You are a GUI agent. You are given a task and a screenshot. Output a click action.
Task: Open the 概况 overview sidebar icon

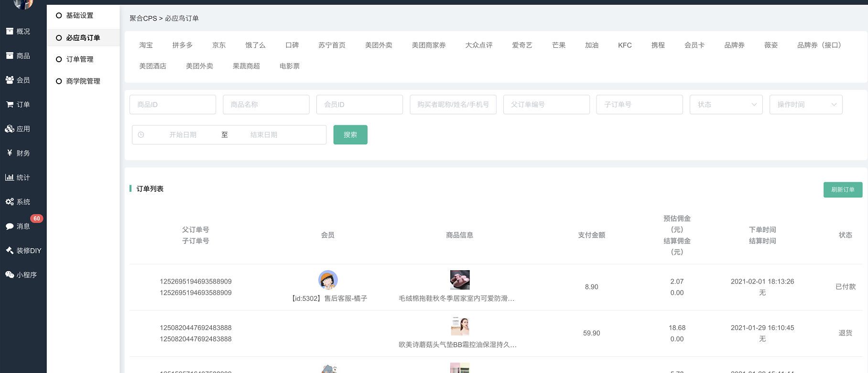pos(10,32)
